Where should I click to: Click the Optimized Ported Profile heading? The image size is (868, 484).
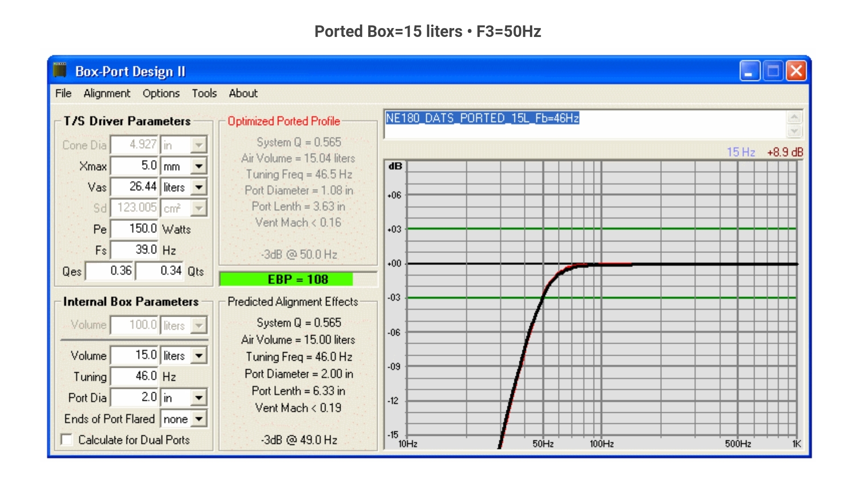(284, 121)
